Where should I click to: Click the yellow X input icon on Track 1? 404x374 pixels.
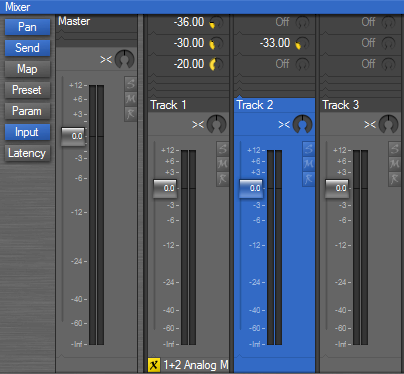[154, 365]
